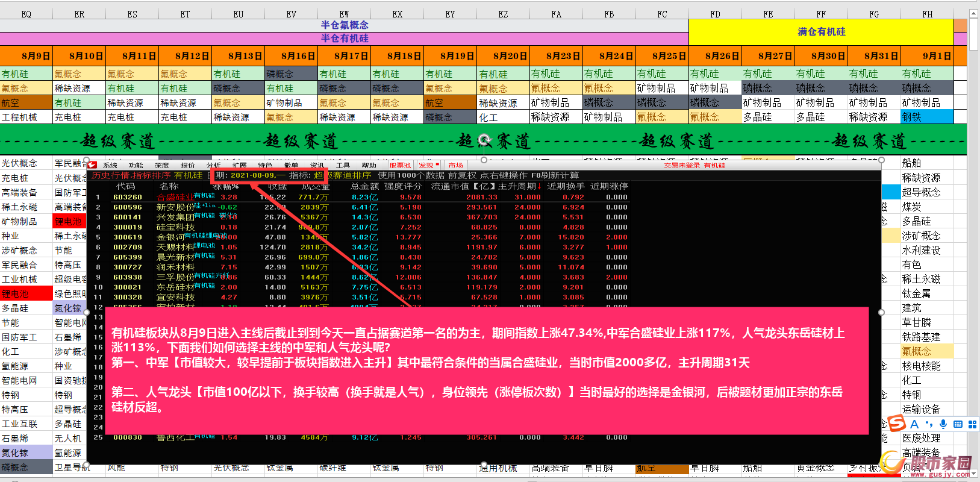Open the Sogou soft keyboard icon

pyautogui.click(x=958, y=424)
